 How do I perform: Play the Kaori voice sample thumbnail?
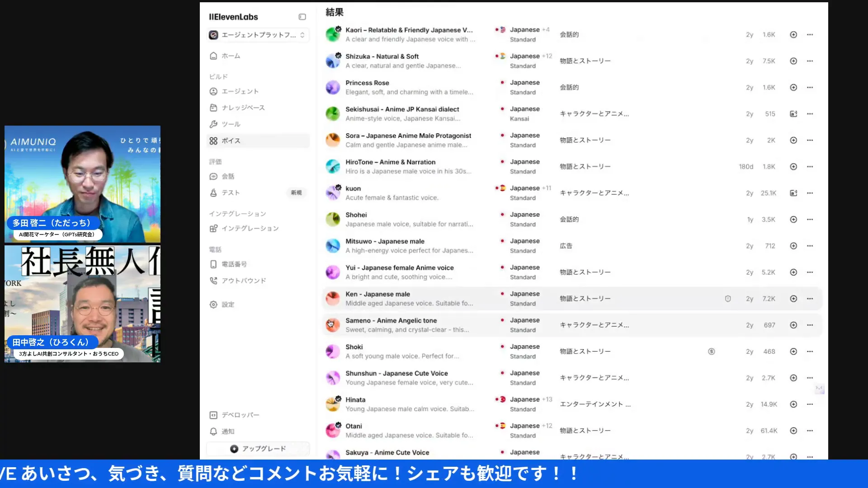333,34
